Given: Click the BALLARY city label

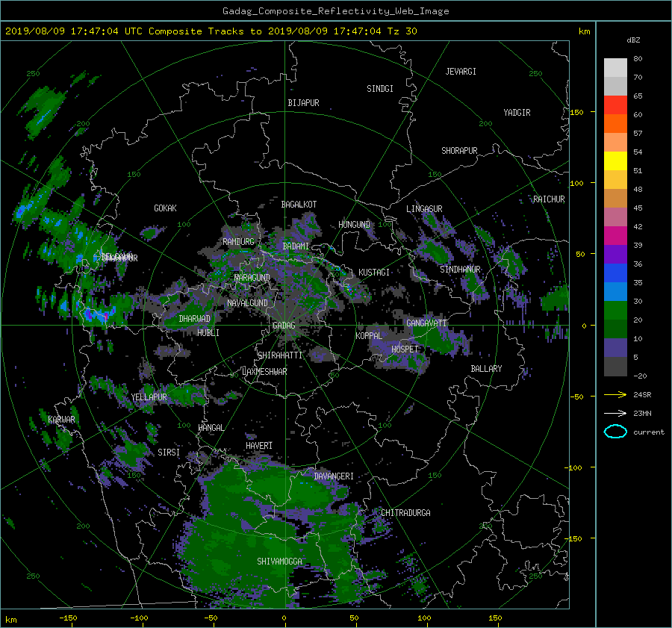Looking at the screenshot, I should pyautogui.click(x=486, y=369).
